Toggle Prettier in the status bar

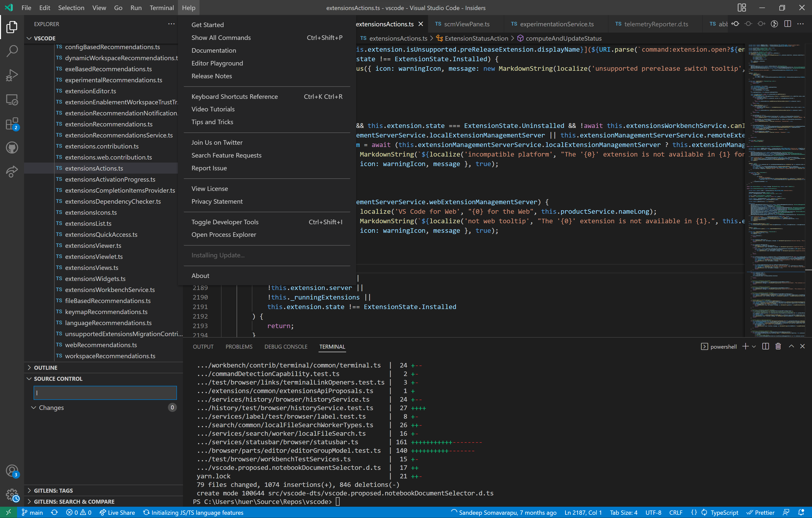(x=761, y=512)
